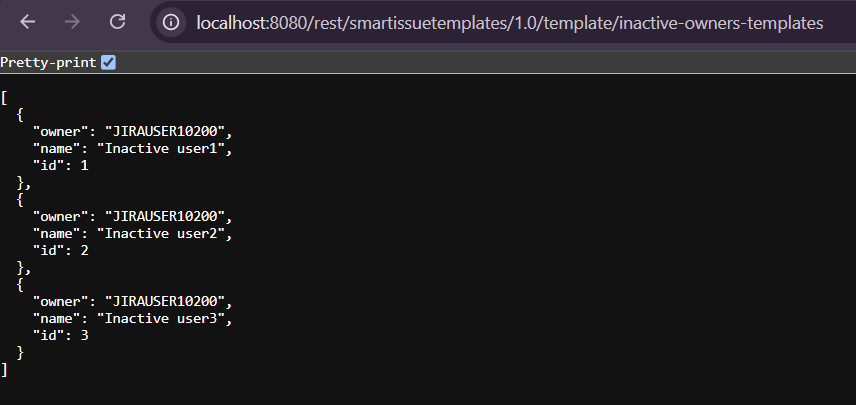The height and width of the screenshot is (405, 856).
Task: Uncheck the Pretty-print checkbox
Action: point(108,63)
